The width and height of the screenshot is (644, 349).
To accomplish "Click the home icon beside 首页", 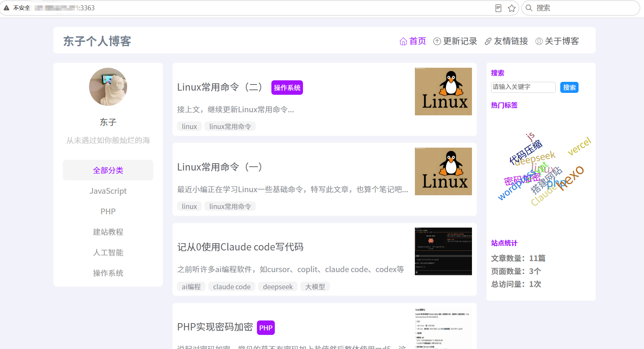I will [403, 41].
